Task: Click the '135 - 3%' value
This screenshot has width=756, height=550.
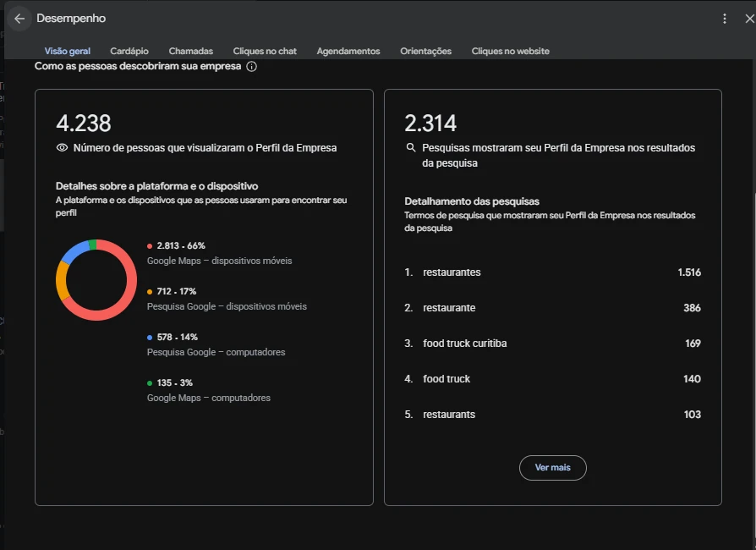Action: (x=174, y=383)
